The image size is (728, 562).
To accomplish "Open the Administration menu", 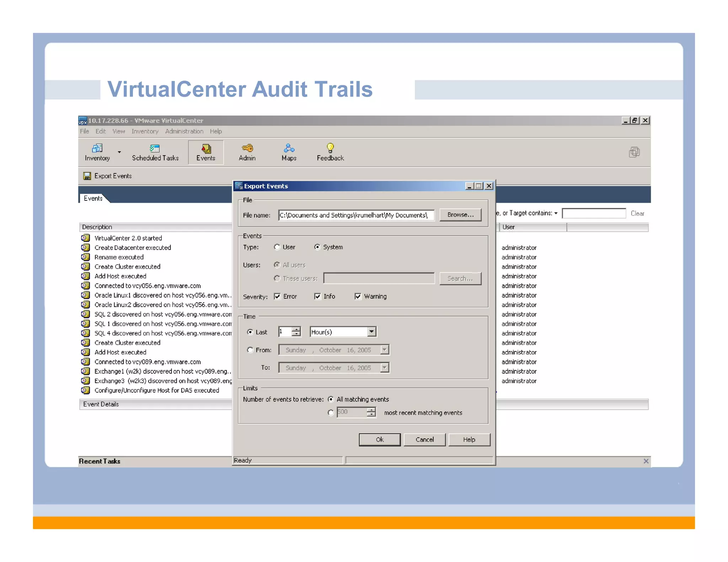I will click(184, 131).
